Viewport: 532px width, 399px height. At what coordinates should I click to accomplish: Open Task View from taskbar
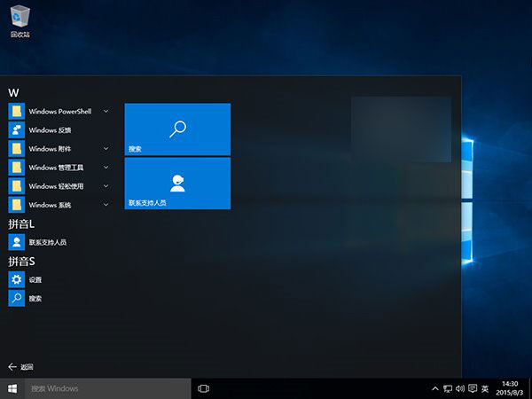point(203,388)
